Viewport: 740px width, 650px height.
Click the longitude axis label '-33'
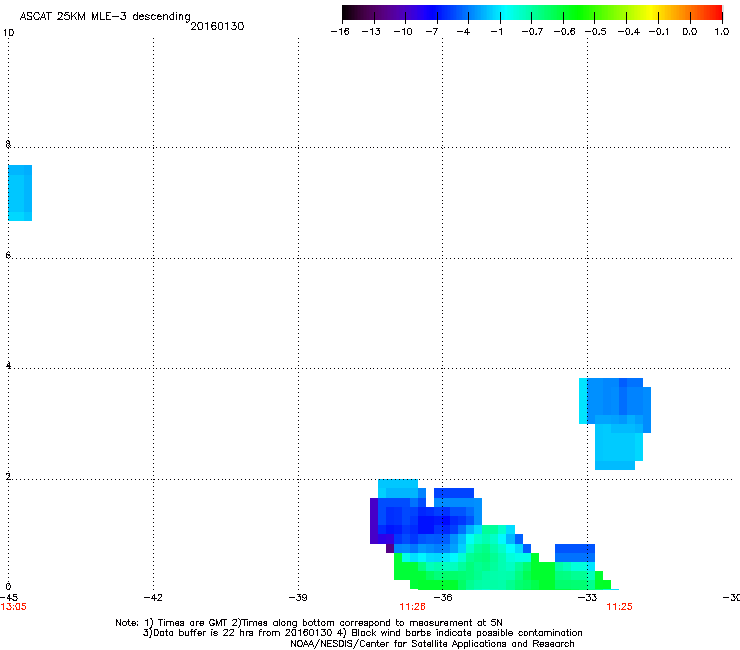point(587,598)
